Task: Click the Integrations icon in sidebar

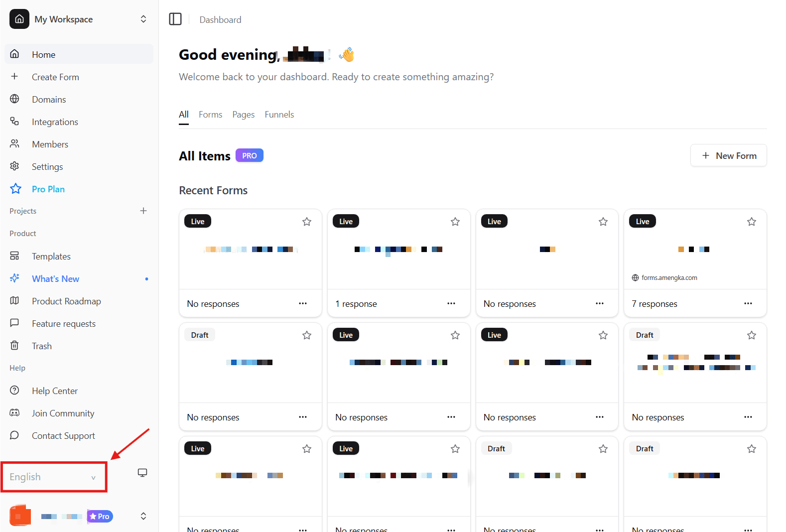Action: 14,121
